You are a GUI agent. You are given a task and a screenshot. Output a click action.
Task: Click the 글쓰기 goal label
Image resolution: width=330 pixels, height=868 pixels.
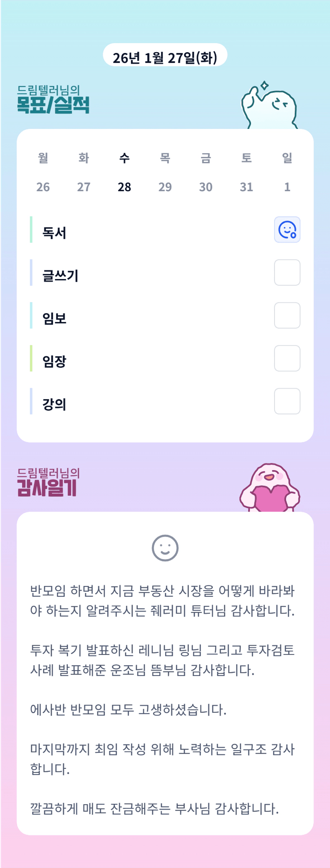tap(60, 276)
